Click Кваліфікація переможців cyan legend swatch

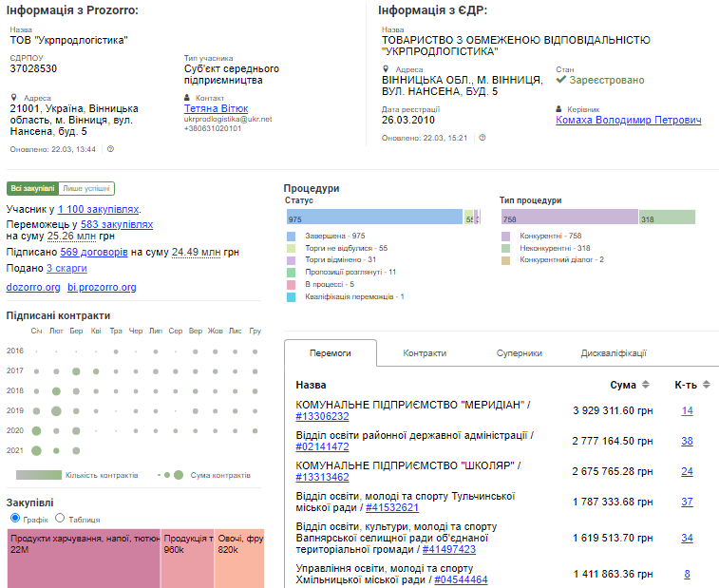[x=292, y=296]
